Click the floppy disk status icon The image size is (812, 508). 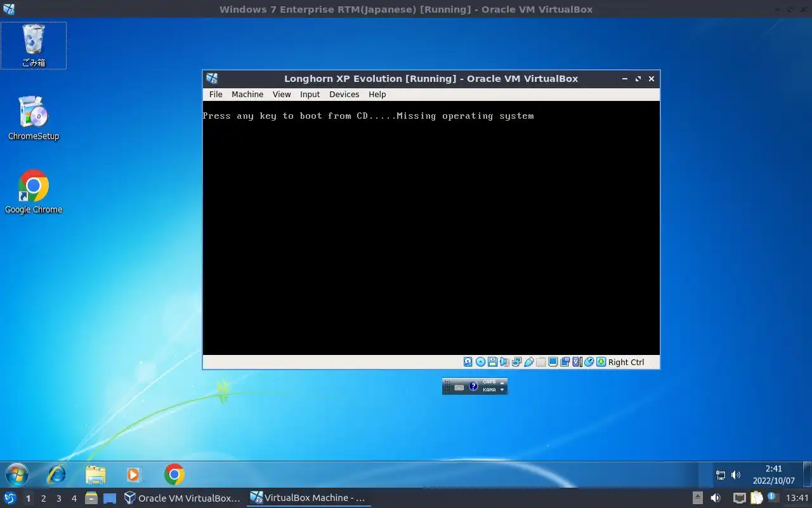492,362
